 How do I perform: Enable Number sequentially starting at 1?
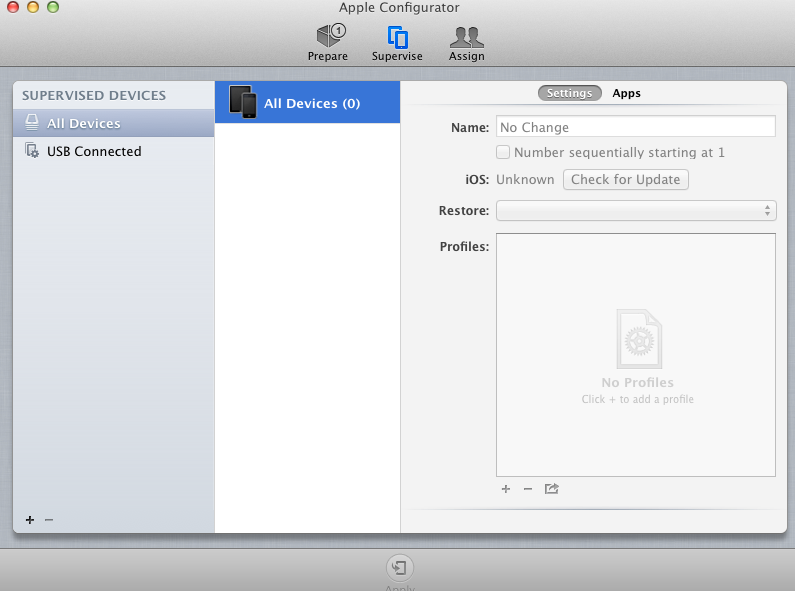503,152
